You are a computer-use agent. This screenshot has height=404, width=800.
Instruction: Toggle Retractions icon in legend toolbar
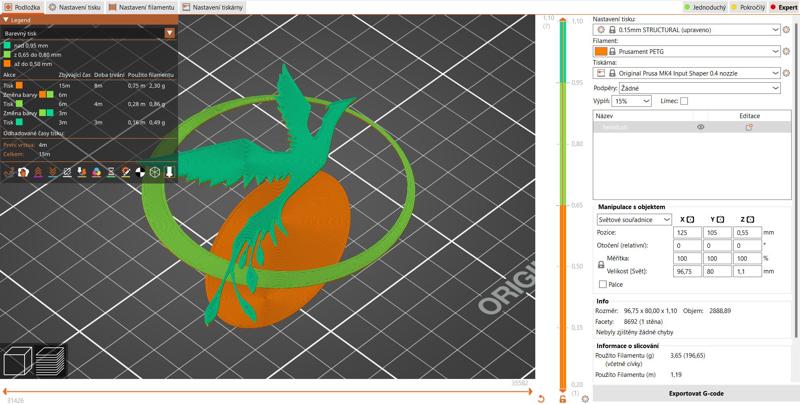tap(38, 172)
